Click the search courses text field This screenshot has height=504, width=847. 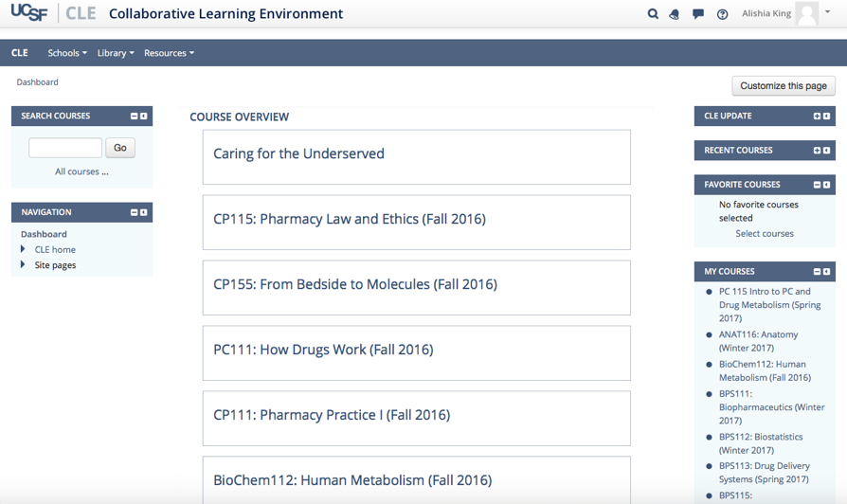65,148
